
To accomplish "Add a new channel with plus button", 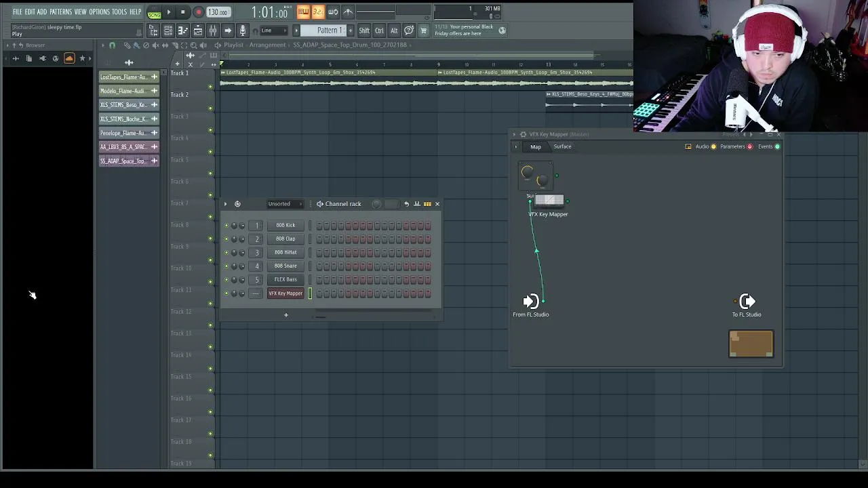I will pyautogui.click(x=285, y=314).
